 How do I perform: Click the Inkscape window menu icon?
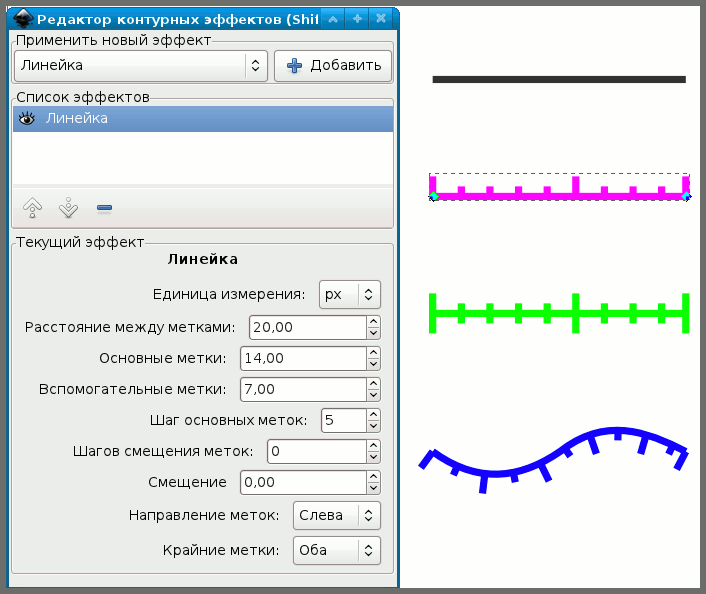tap(21, 18)
